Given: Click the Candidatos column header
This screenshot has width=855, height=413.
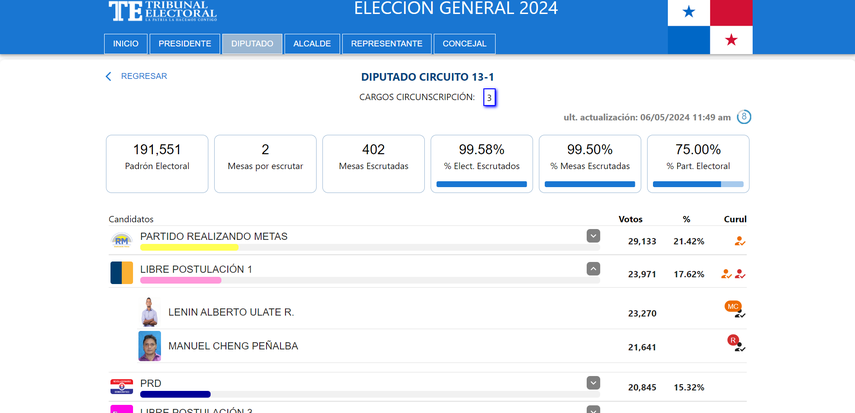Looking at the screenshot, I should click(x=131, y=219).
